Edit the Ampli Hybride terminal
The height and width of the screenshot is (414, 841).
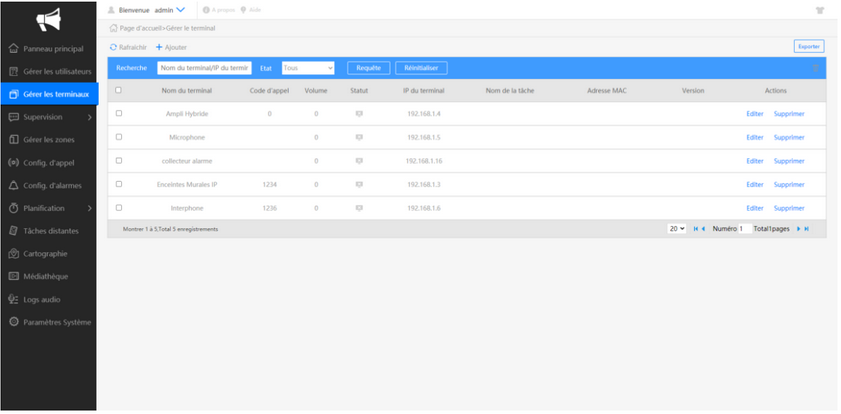click(755, 114)
